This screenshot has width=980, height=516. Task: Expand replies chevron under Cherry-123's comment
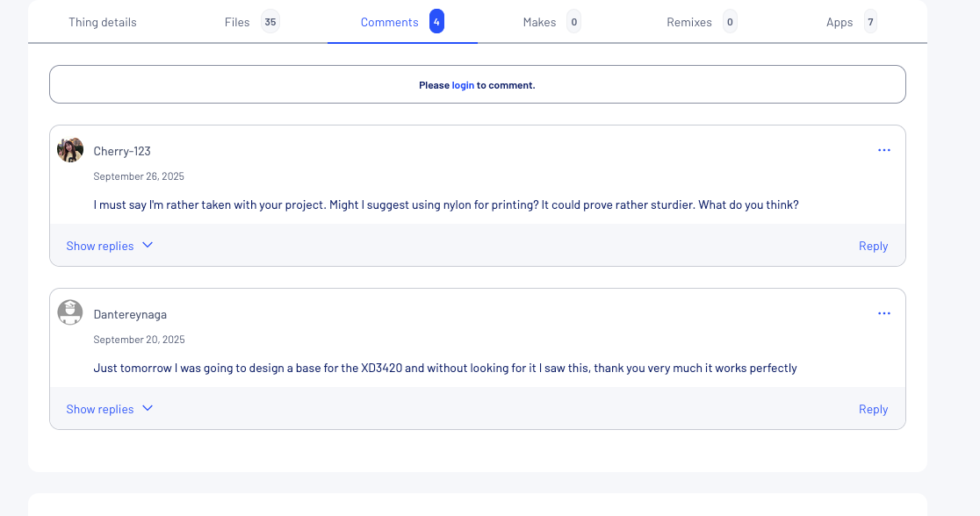click(x=148, y=246)
